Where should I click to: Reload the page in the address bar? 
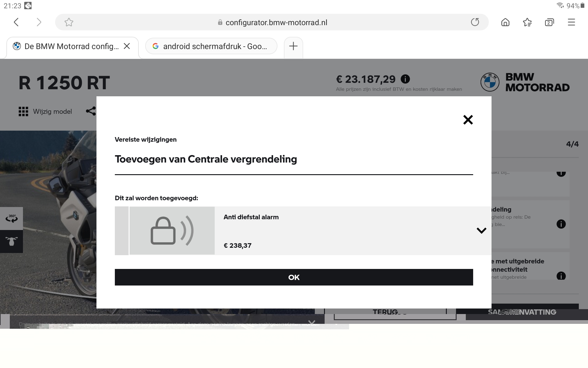tap(475, 22)
